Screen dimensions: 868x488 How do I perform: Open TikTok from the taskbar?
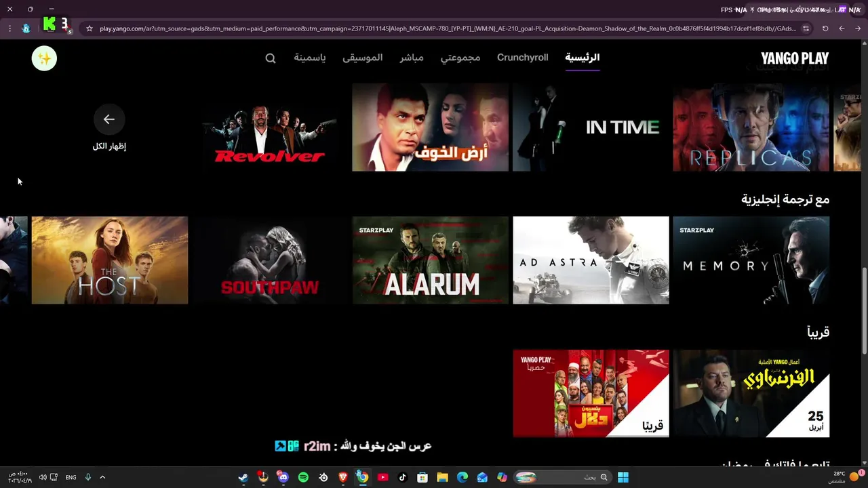pos(402,477)
